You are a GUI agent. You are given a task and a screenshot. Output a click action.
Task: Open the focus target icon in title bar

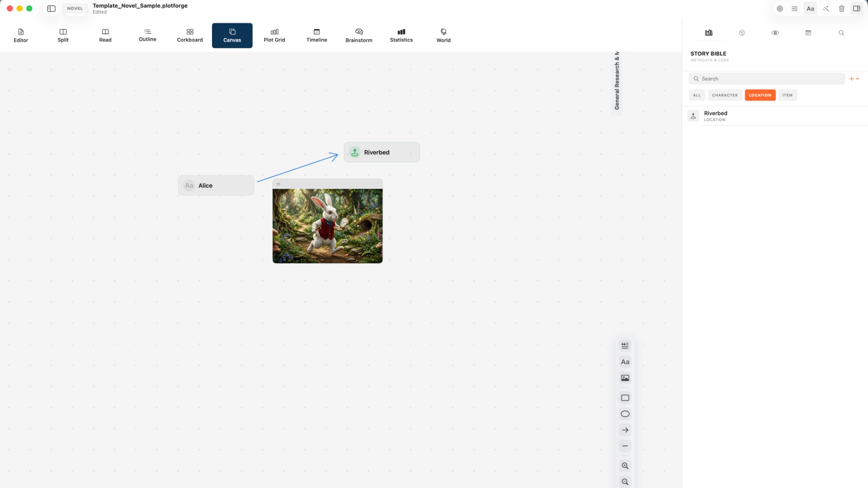coord(780,9)
